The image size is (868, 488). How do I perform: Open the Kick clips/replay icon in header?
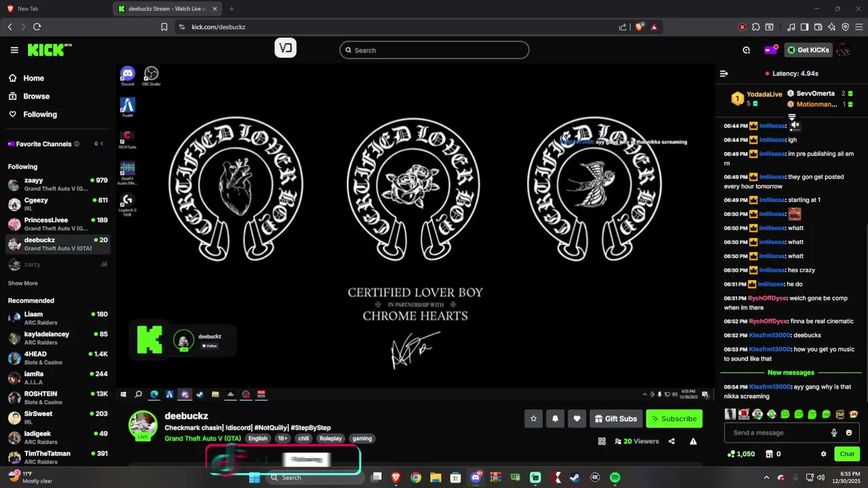[x=747, y=50]
